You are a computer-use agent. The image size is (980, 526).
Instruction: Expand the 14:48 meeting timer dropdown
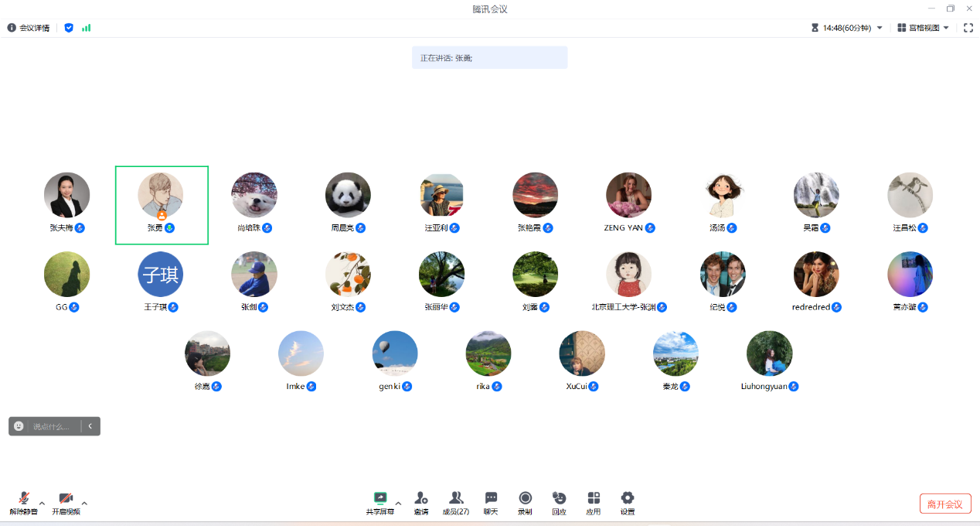click(x=880, y=28)
